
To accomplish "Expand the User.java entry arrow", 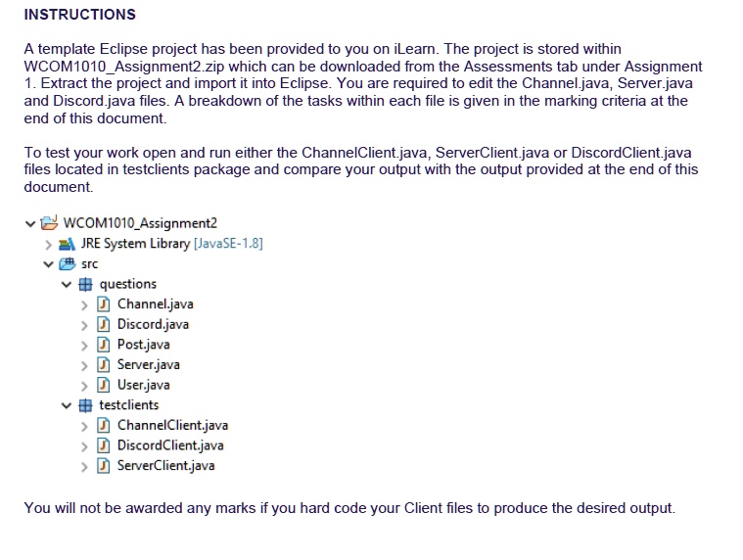I will click(x=84, y=386).
